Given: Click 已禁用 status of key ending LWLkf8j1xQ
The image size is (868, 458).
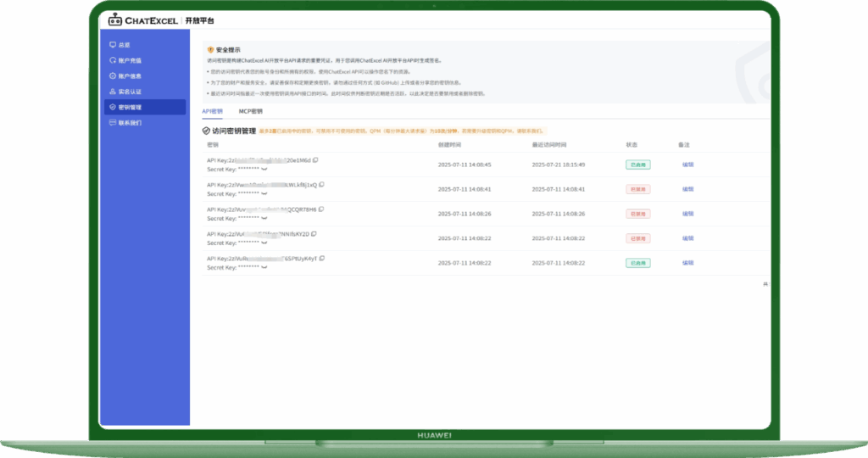Looking at the screenshot, I should pos(637,189).
